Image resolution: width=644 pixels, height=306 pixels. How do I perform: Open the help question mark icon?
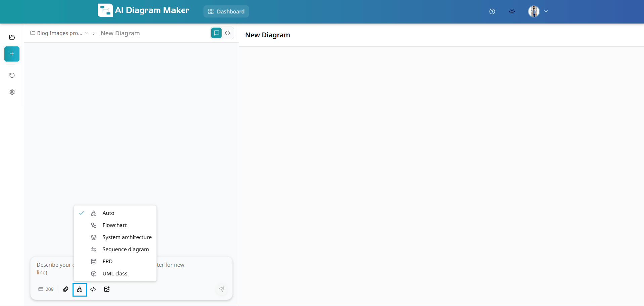492,11
